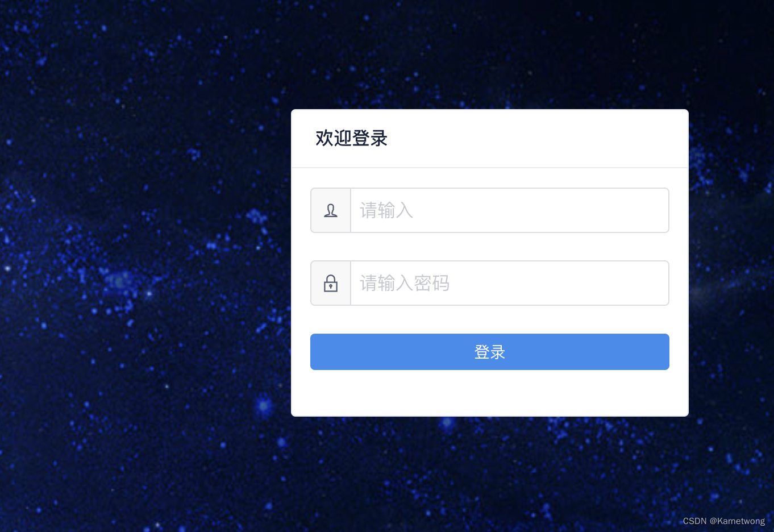Click the CSDN @Karnetwong watermark

pos(723,521)
